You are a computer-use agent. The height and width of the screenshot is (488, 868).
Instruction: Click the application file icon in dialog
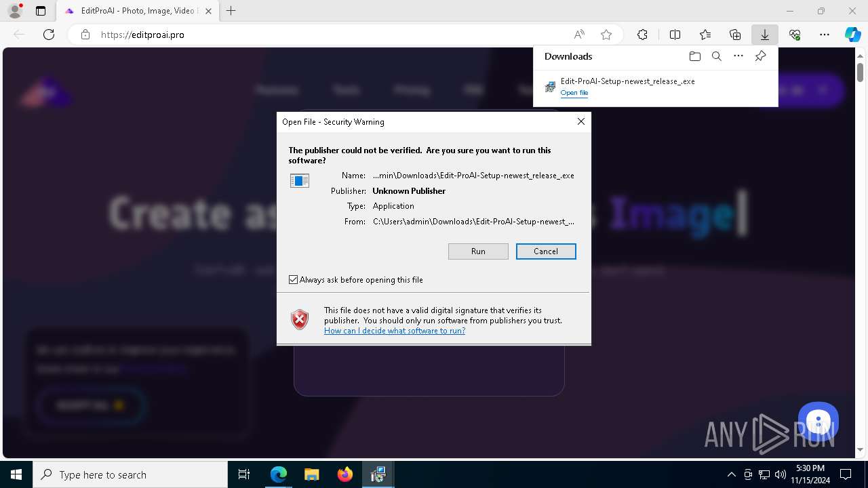point(299,180)
